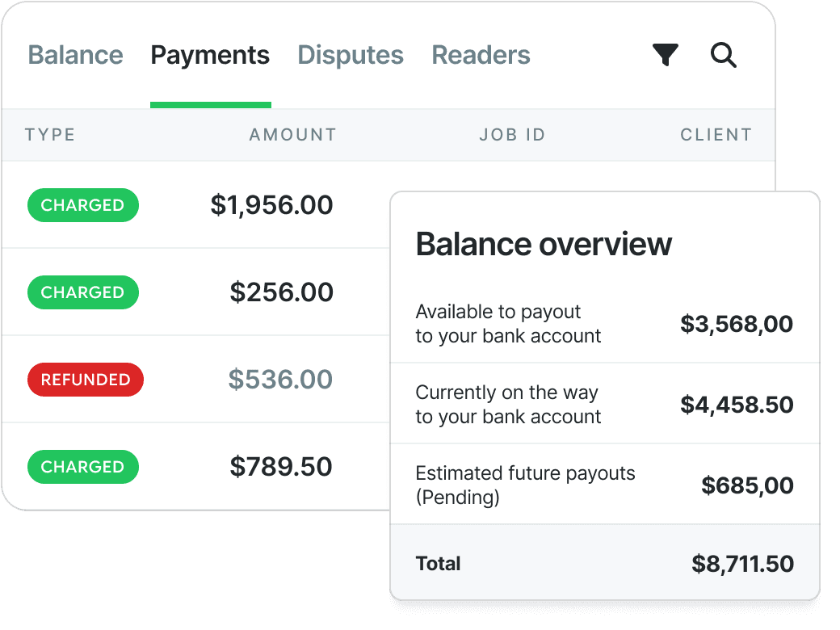Switch to the Balance tab
Viewport: 840px width, 630px height.
[x=76, y=55]
